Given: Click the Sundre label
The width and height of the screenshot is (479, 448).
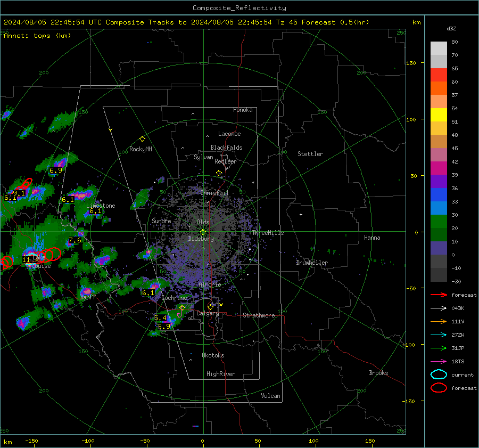Looking at the screenshot, I should [161, 221].
